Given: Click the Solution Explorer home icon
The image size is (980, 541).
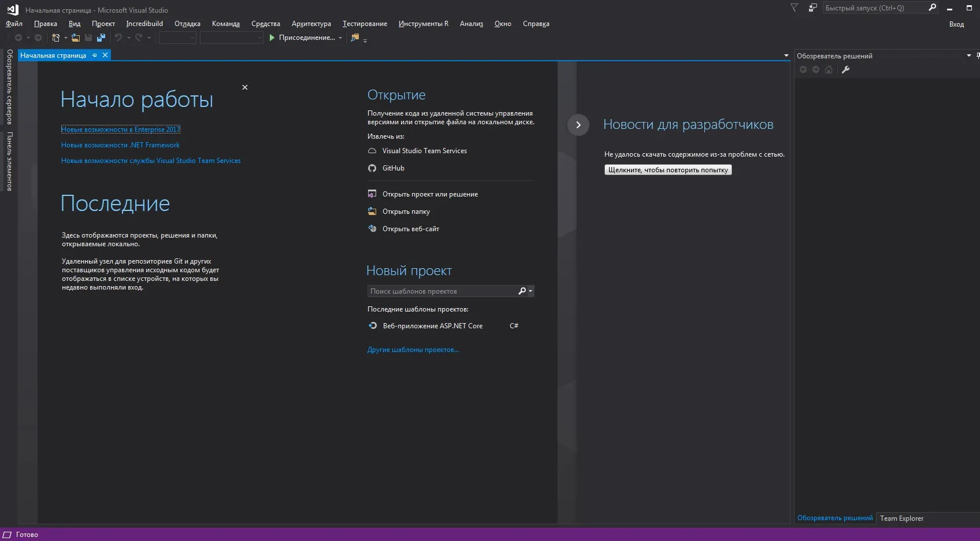Looking at the screenshot, I should tap(829, 69).
